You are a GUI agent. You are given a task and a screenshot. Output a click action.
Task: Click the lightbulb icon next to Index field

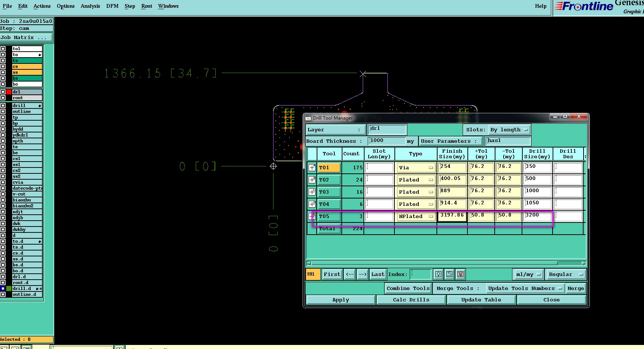[438, 274]
